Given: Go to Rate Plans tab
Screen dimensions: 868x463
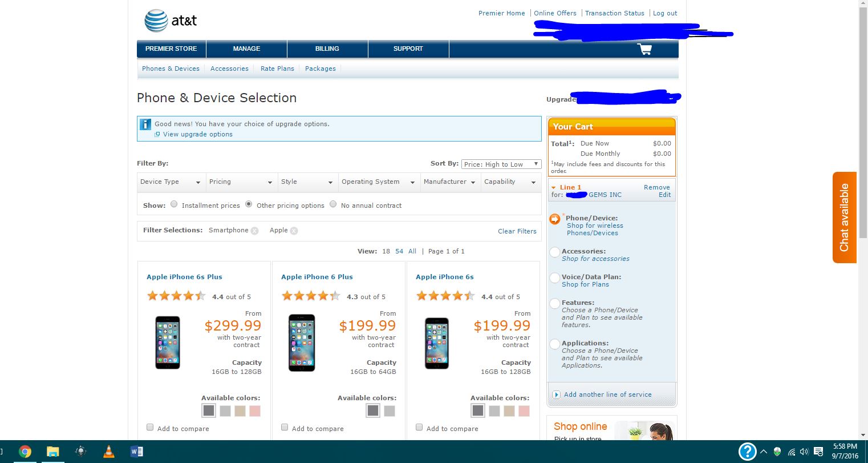Looking at the screenshot, I should point(277,69).
